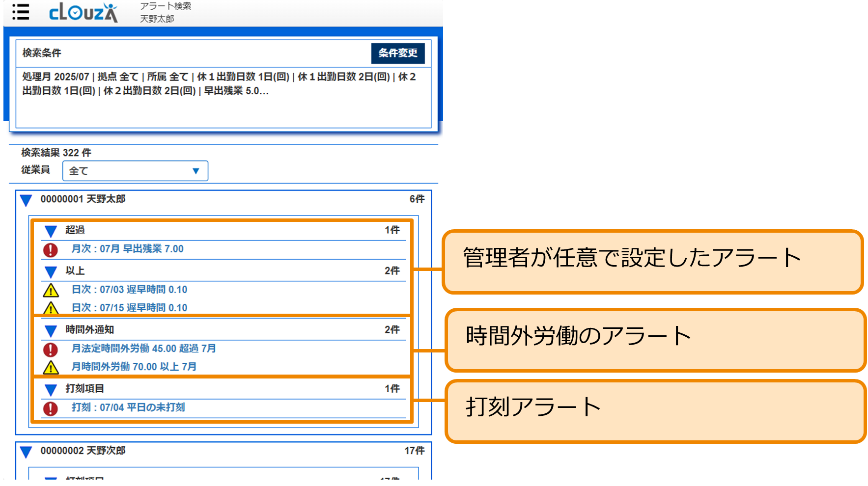Collapse the 打刻項目 alert group
This screenshot has height=486, width=868.
[x=50, y=389]
